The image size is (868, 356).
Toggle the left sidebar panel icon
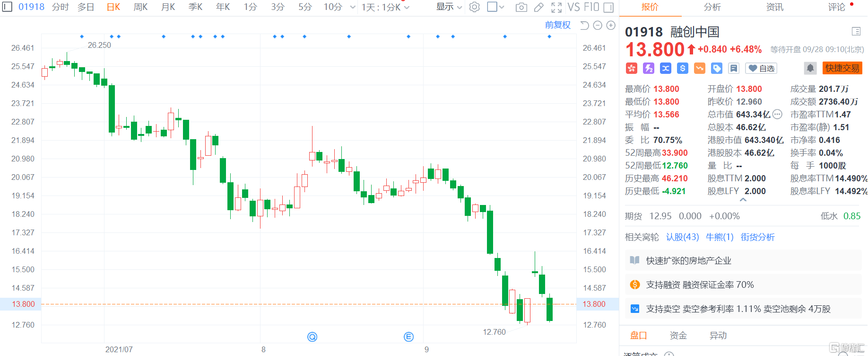coord(7,7)
